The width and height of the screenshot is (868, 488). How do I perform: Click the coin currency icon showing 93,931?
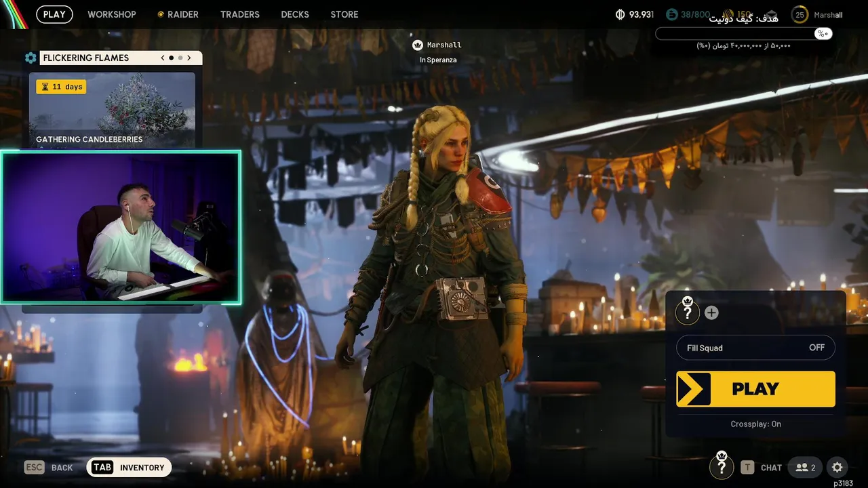click(x=620, y=14)
